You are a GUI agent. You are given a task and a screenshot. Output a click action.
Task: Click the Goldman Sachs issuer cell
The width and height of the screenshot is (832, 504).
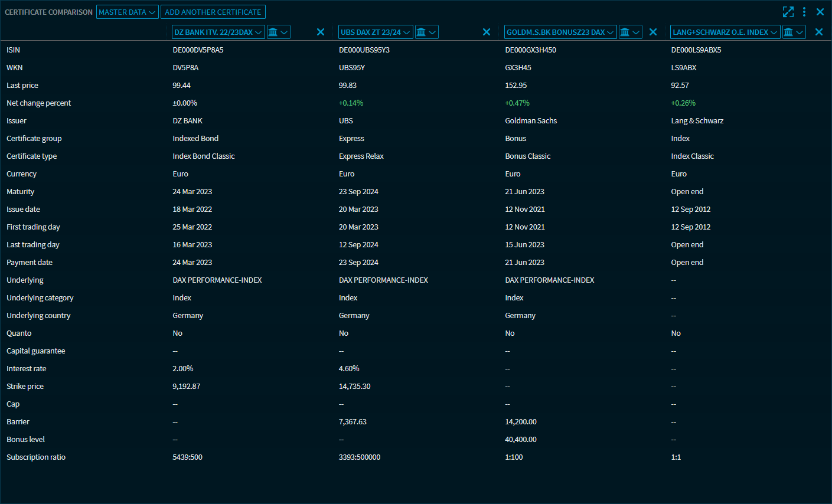click(531, 121)
